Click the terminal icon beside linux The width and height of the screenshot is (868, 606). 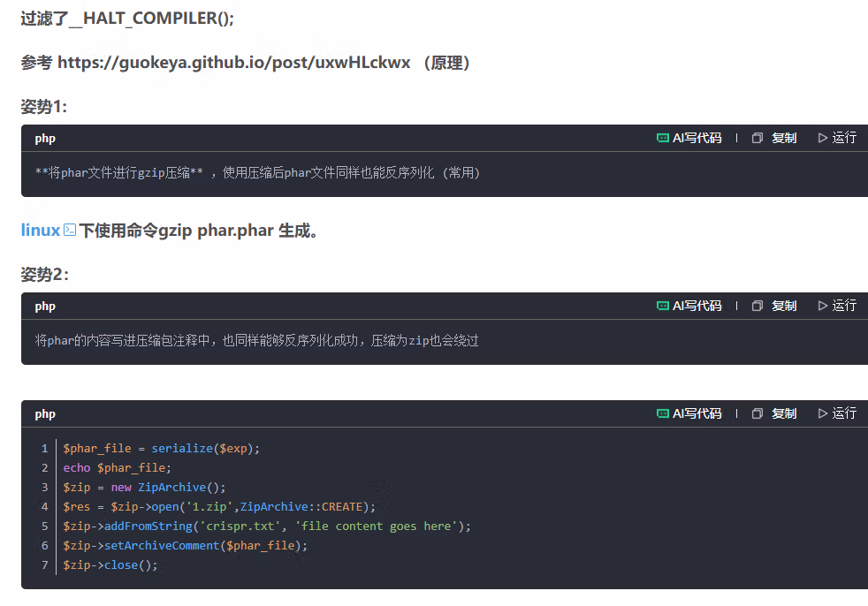[x=70, y=230]
